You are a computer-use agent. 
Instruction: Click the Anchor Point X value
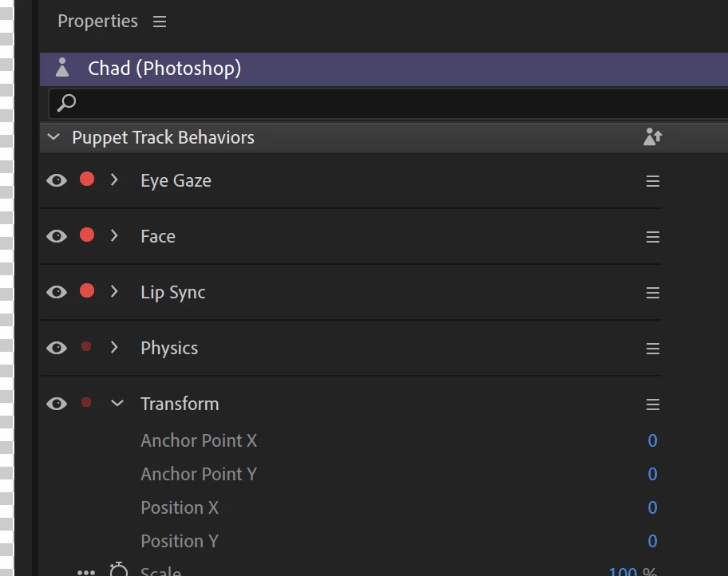(x=652, y=440)
